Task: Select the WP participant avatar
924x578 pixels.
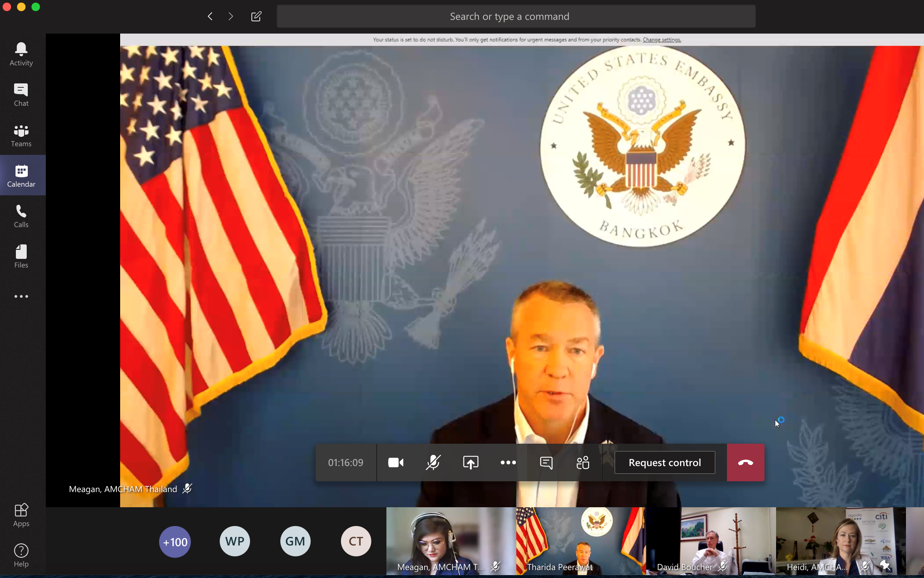Action: (x=235, y=541)
